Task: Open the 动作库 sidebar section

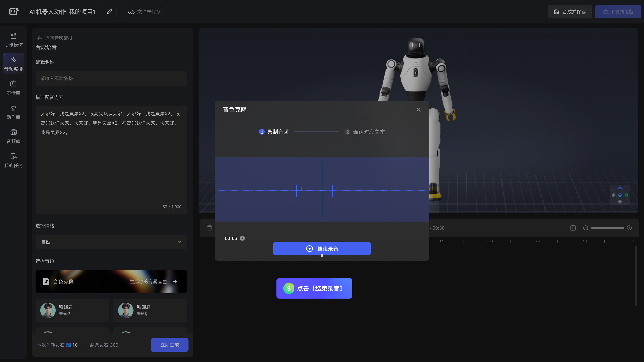Action: 13,112
